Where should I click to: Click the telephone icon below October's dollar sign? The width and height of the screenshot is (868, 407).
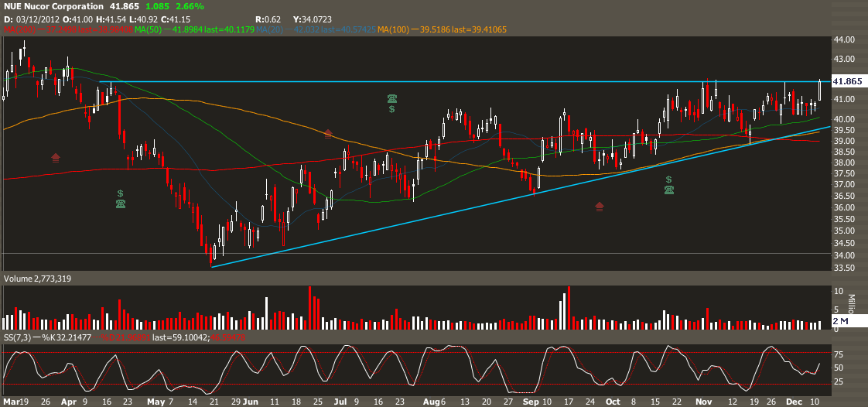[668, 190]
